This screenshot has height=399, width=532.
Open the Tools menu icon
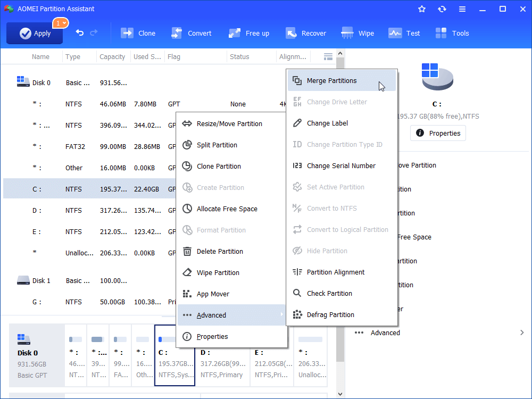[452, 33]
